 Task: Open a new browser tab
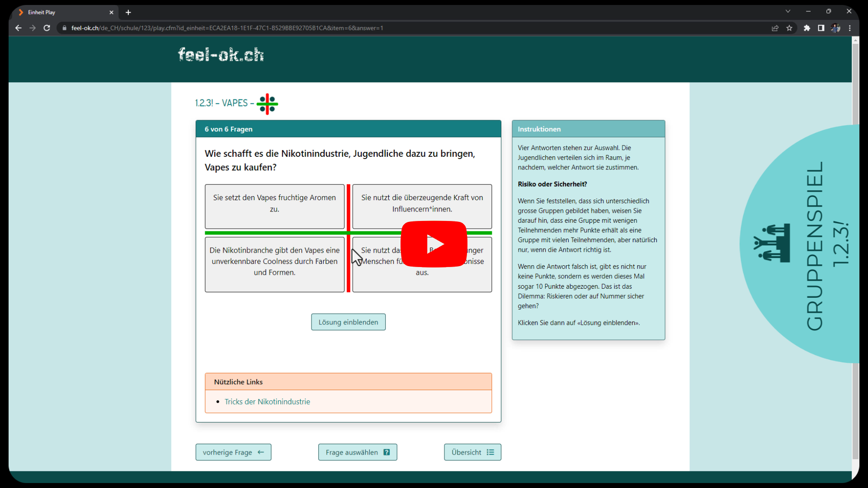pos(128,12)
